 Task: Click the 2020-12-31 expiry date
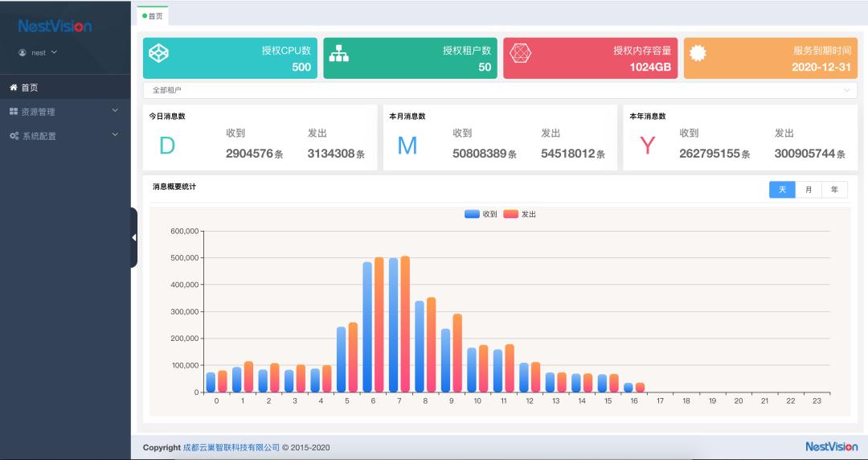pos(821,67)
